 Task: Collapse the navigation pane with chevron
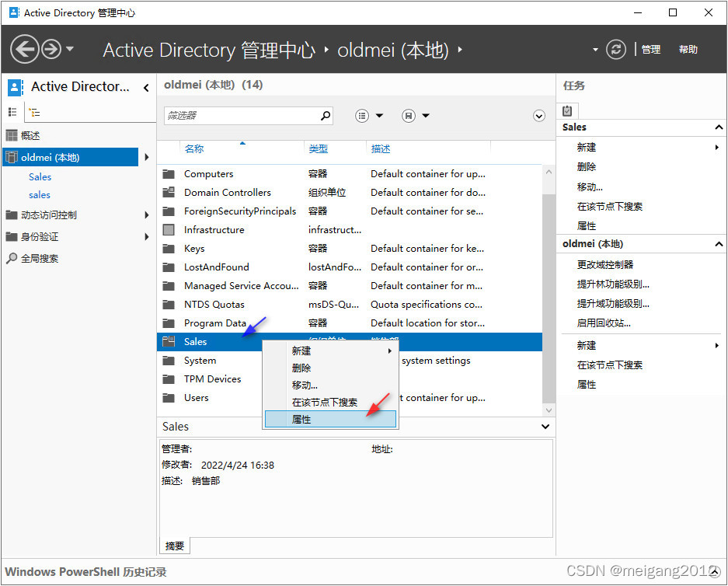click(146, 87)
